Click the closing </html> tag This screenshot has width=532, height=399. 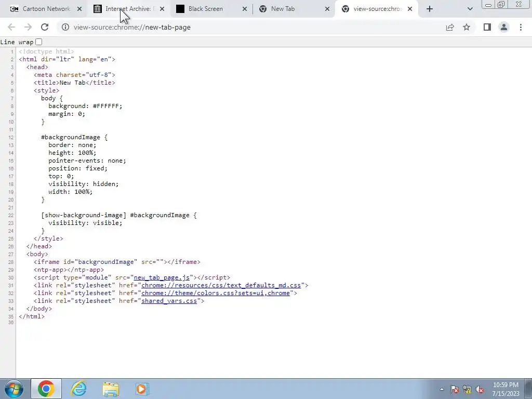32,316
